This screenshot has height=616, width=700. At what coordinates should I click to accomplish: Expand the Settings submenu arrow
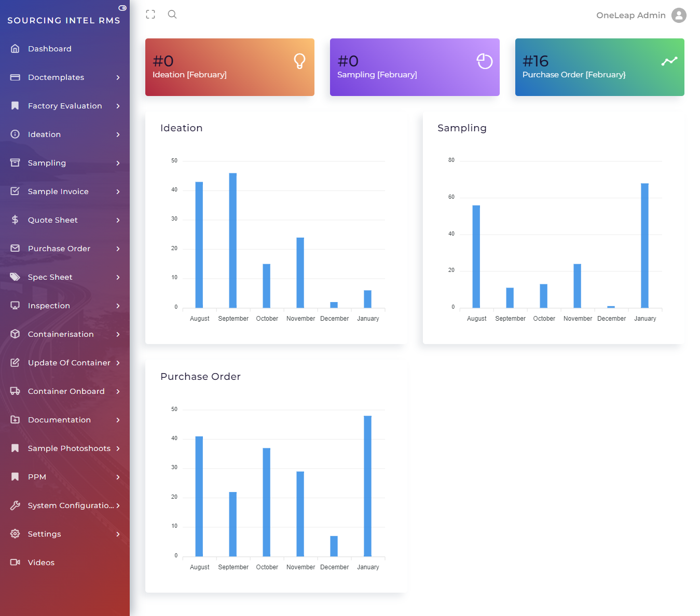pos(118,534)
